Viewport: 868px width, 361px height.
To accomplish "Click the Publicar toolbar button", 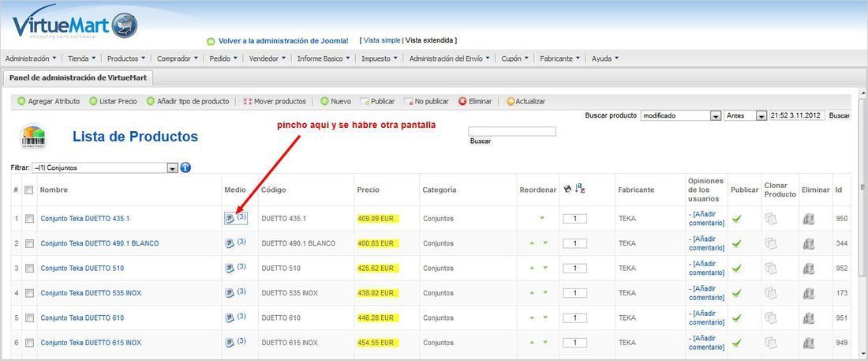I will [377, 101].
